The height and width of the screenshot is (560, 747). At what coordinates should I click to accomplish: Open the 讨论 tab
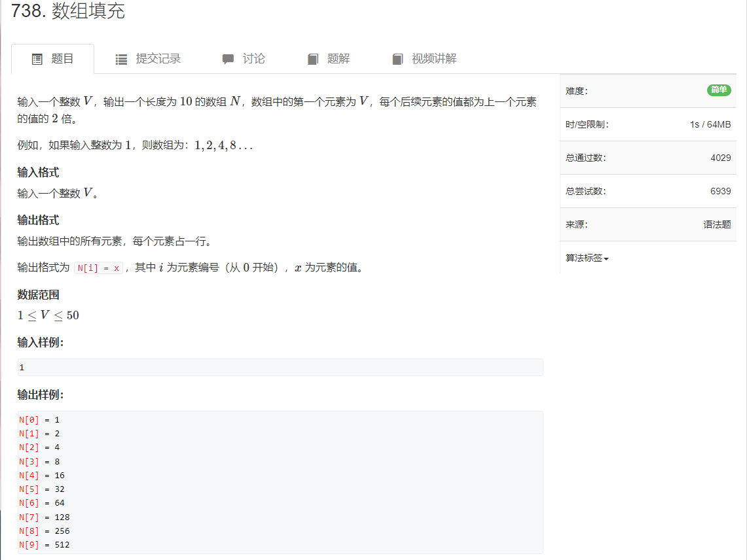coord(244,59)
